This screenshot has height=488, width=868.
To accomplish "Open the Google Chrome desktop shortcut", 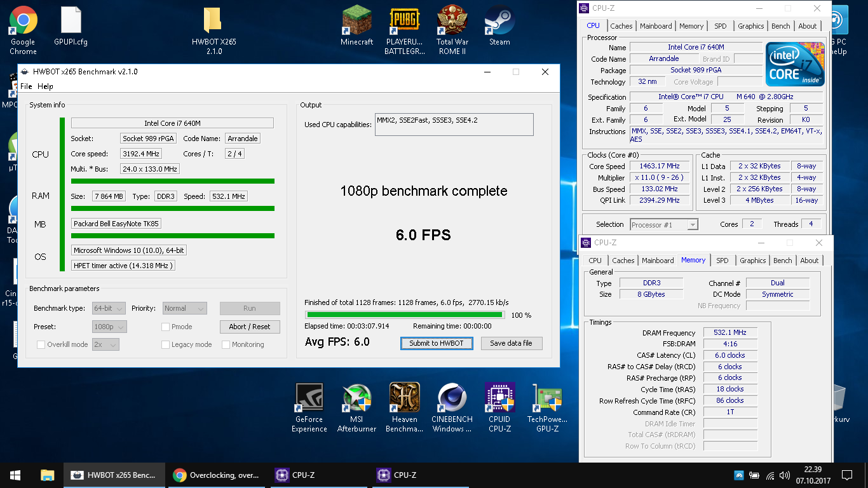I will click(23, 30).
